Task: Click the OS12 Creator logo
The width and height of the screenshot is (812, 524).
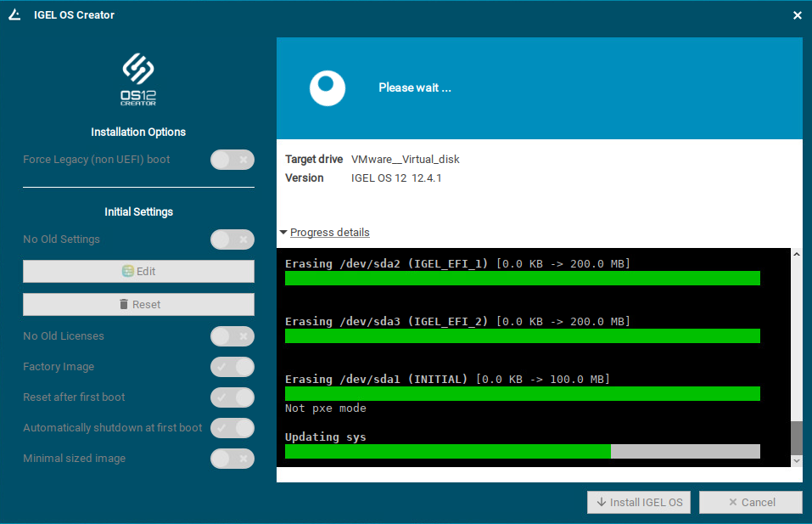Action: click(138, 79)
